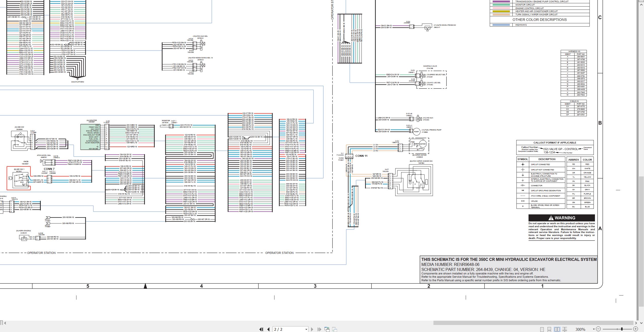
Task: Click grid column number 3 on bottom border
Action: pyautogui.click(x=315, y=286)
